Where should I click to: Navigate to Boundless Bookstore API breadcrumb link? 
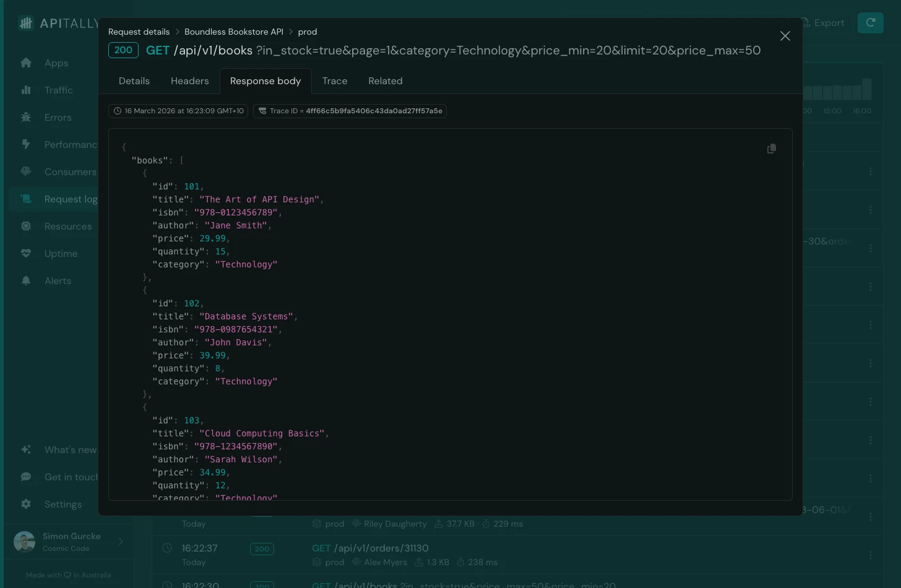click(x=234, y=32)
